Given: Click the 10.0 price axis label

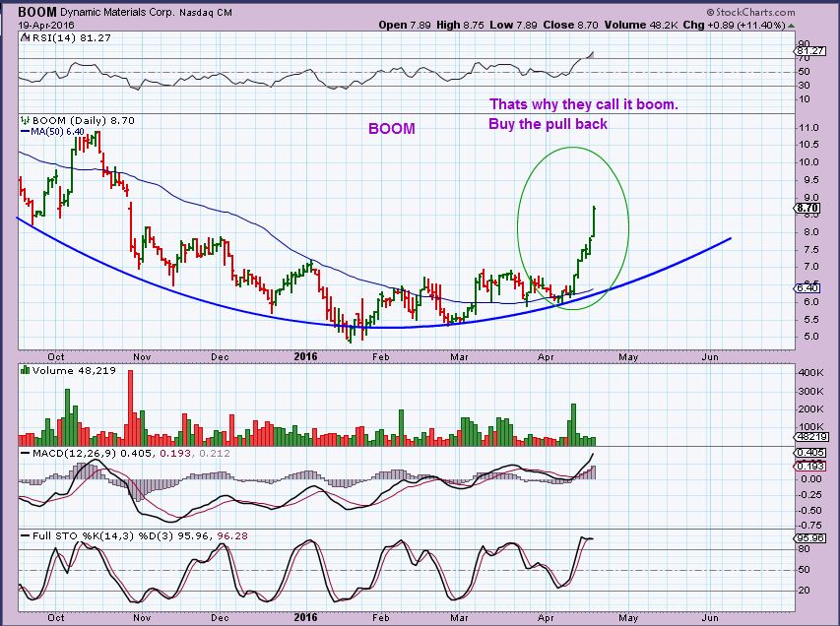Looking at the screenshot, I should (808, 162).
